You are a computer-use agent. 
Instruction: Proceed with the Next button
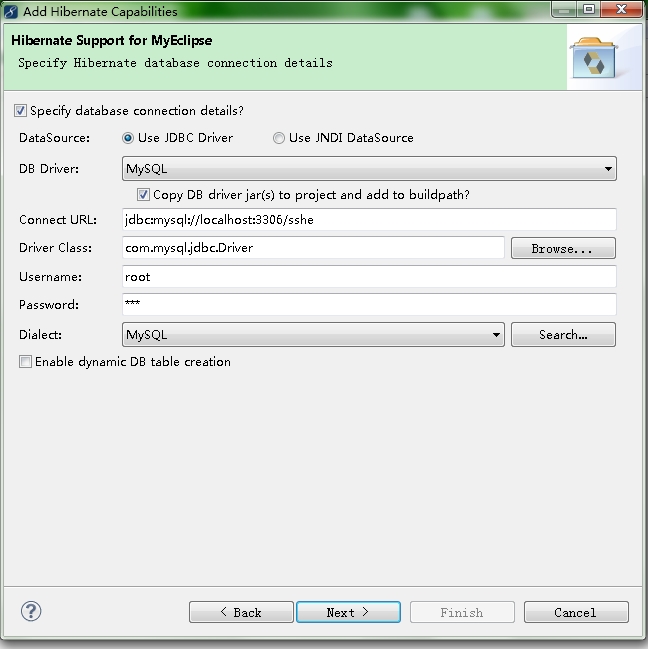348,612
